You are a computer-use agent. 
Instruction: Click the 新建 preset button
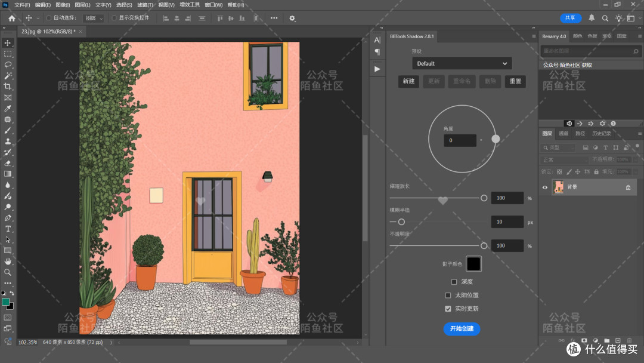coord(408,81)
